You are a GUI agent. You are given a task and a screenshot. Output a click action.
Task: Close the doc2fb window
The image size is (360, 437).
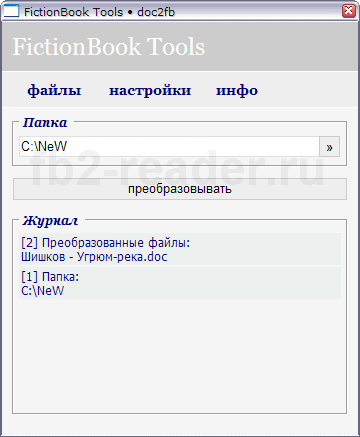[x=349, y=11]
